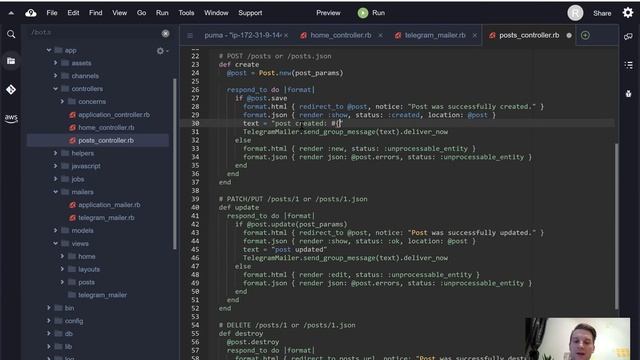Click the 'def create' line
This screenshot has width=640, height=360.
click(x=239, y=64)
